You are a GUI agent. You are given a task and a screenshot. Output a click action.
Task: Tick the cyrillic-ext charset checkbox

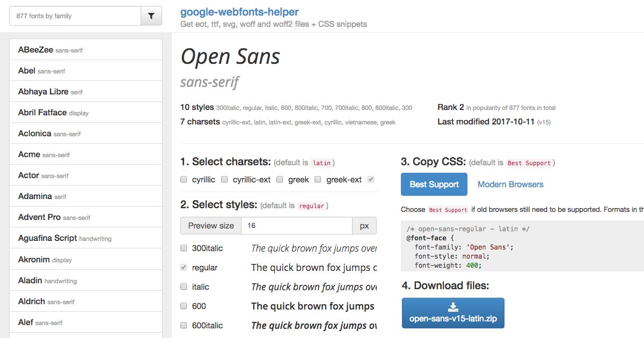coord(224,179)
